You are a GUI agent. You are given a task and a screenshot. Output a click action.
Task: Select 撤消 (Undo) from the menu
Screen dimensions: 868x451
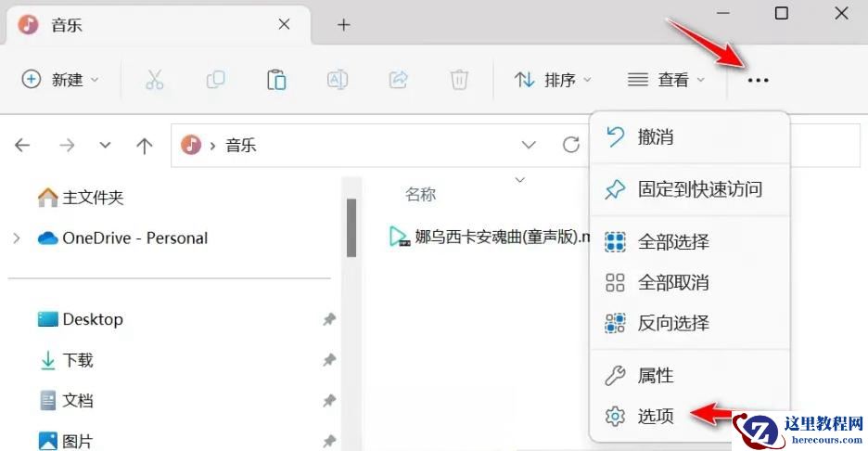690,136
